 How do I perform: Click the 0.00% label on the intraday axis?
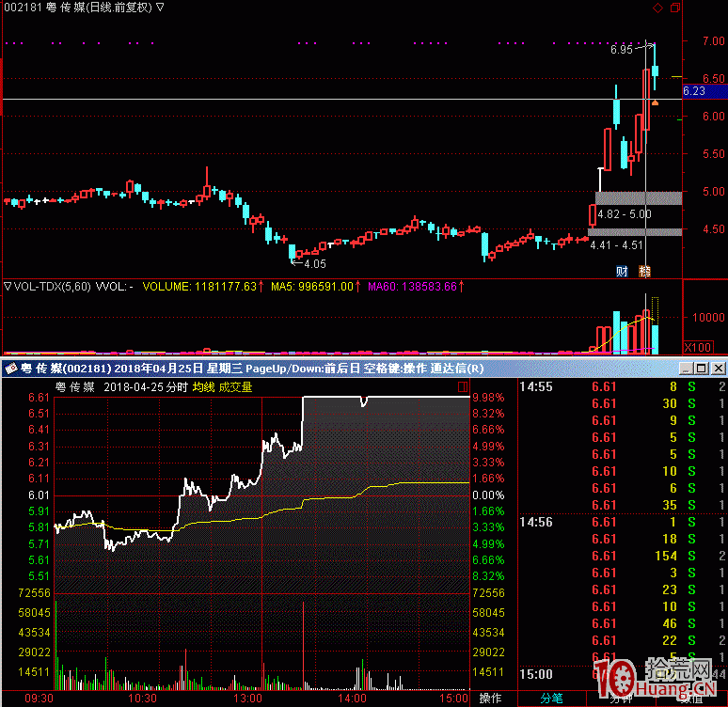pos(488,495)
